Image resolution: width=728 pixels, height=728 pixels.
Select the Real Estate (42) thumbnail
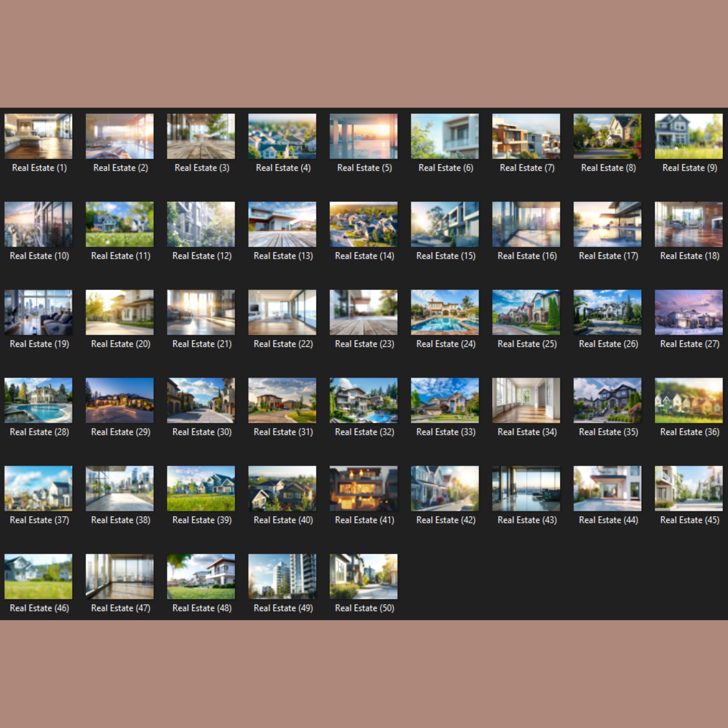coord(445,488)
